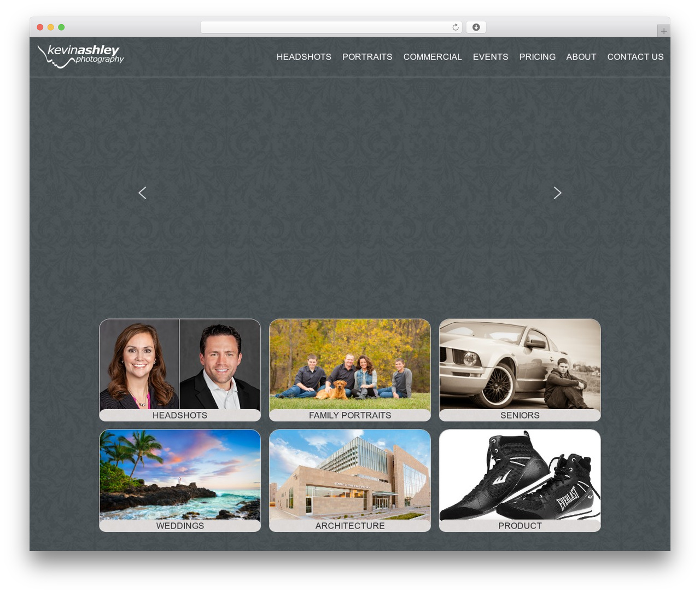This screenshot has width=700, height=593.
Task: Advance to the next slide with right arrow
Action: 557,193
